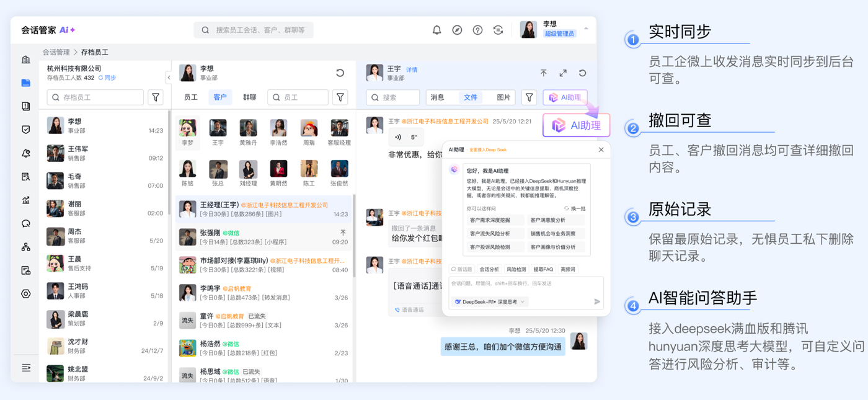868x400 pixels.
Task: Open the compass navigation icon in header
Action: [457, 30]
